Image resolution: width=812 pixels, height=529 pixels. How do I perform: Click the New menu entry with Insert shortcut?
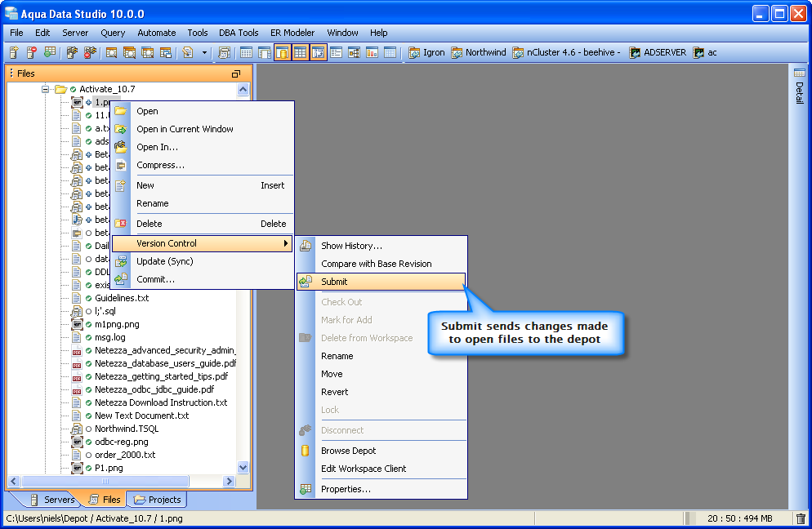click(203, 185)
